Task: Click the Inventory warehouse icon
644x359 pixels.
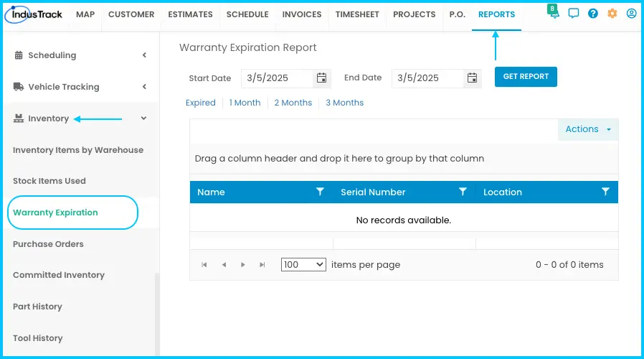Action: coord(19,118)
